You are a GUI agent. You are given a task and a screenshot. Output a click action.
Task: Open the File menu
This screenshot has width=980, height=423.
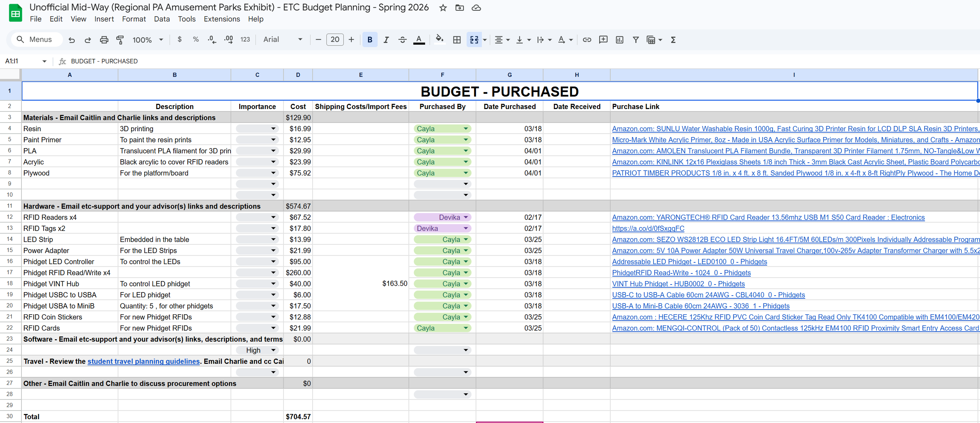click(35, 19)
